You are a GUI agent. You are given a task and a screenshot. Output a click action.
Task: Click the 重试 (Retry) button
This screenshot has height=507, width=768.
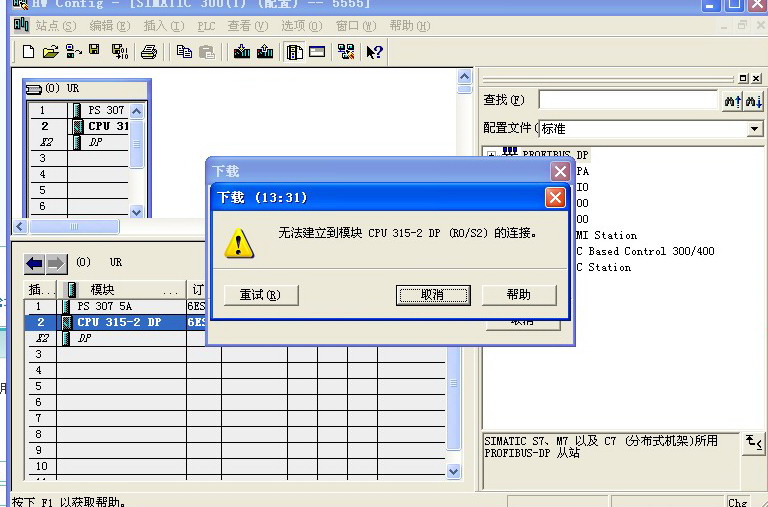tap(260, 295)
